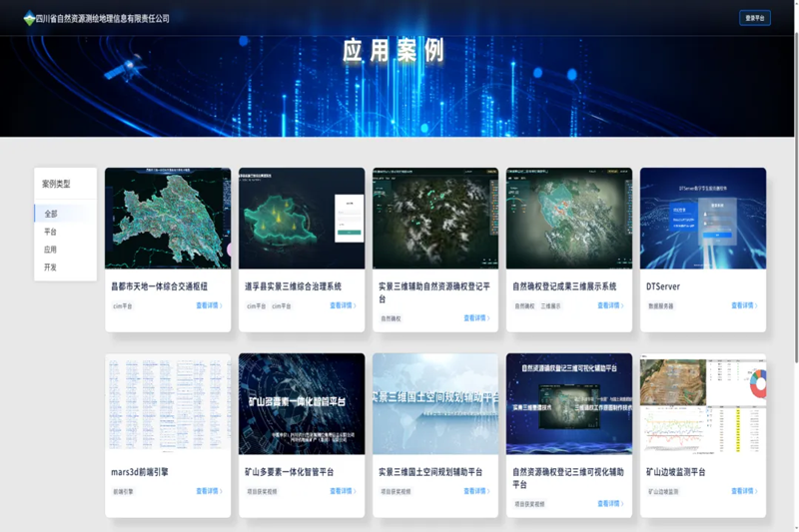Click the 自然确权 tag under 实景三维辅助 card
Image resolution: width=799 pixels, height=532 pixels.
pyautogui.click(x=391, y=319)
